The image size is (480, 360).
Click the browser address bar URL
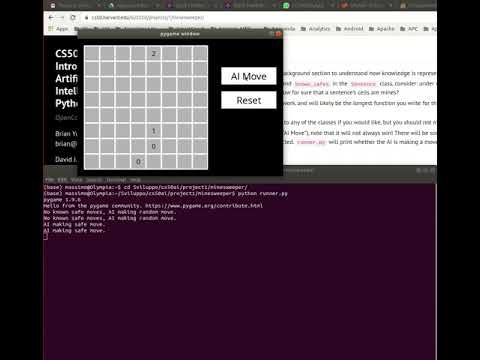147,17
